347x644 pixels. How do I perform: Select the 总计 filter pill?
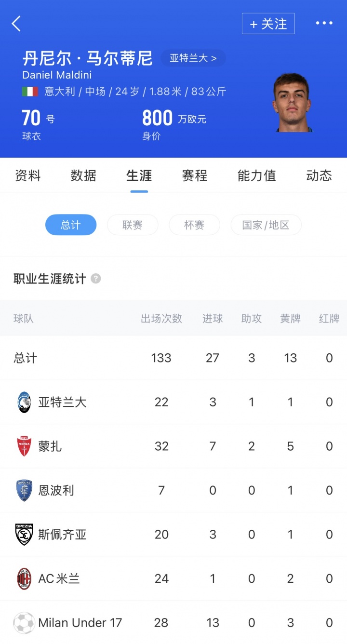tap(71, 225)
